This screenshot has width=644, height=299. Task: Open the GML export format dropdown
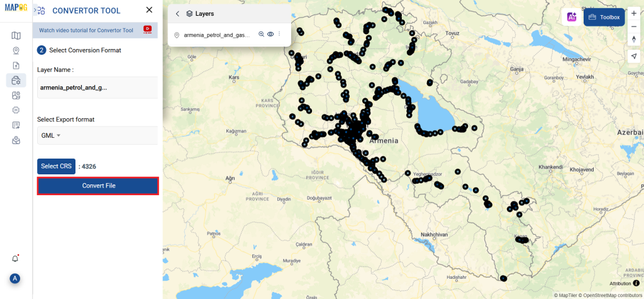[50, 135]
